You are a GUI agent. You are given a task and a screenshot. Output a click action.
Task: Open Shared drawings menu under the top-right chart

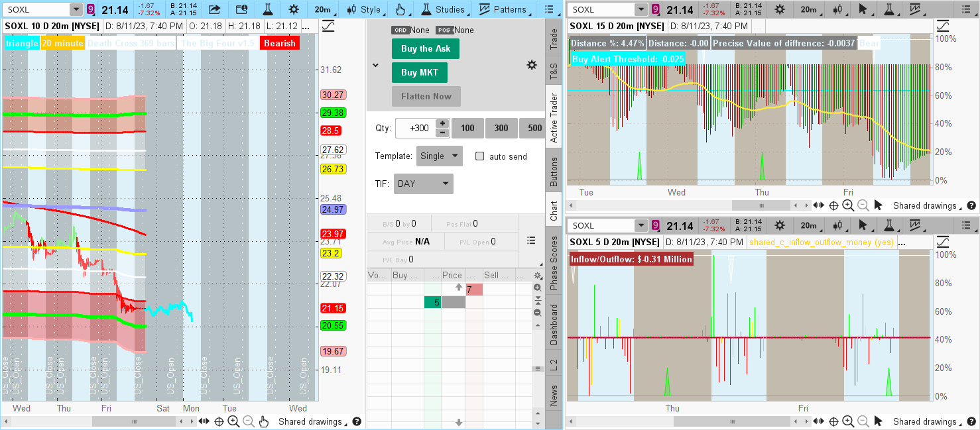click(927, 205)
